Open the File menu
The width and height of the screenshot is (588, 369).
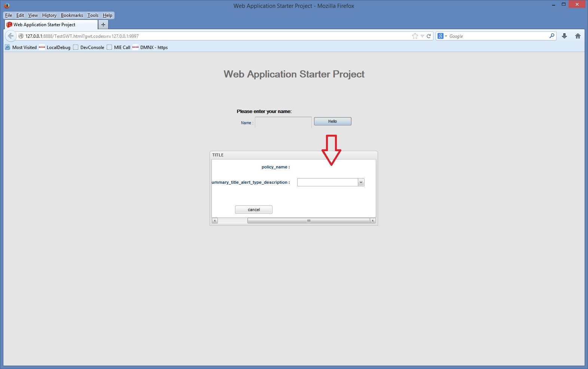coord(9,15)
